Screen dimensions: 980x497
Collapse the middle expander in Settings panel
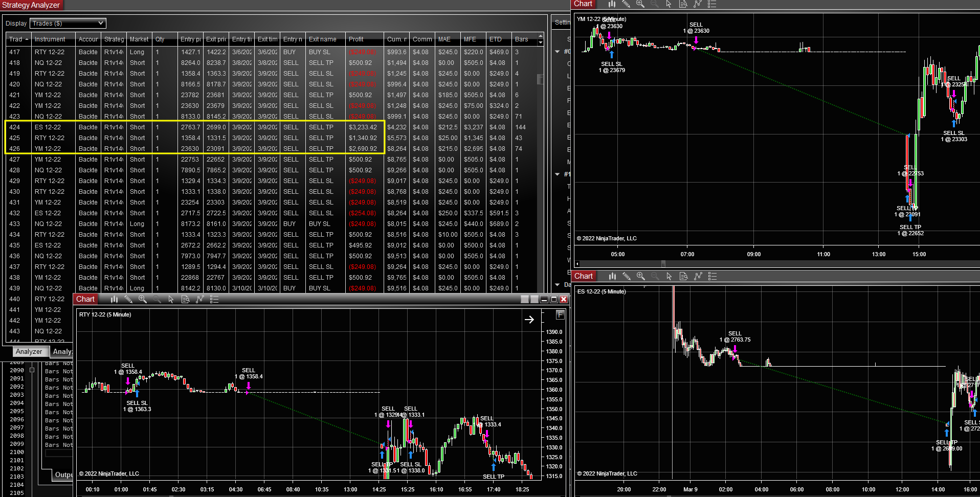558,174
